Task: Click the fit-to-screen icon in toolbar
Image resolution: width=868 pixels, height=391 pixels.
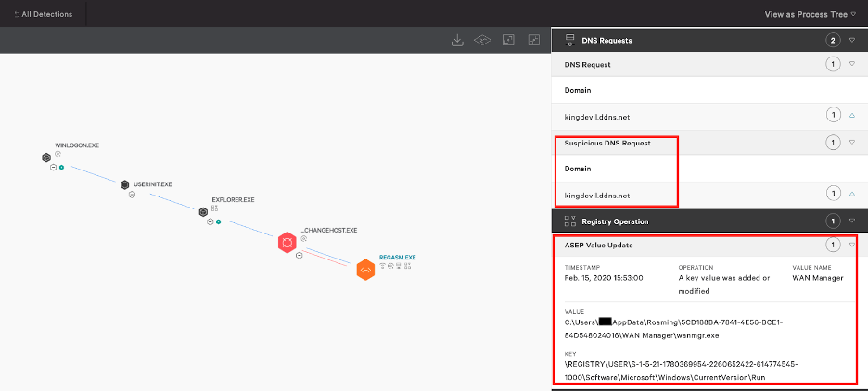Action: [x=507, y=40]
